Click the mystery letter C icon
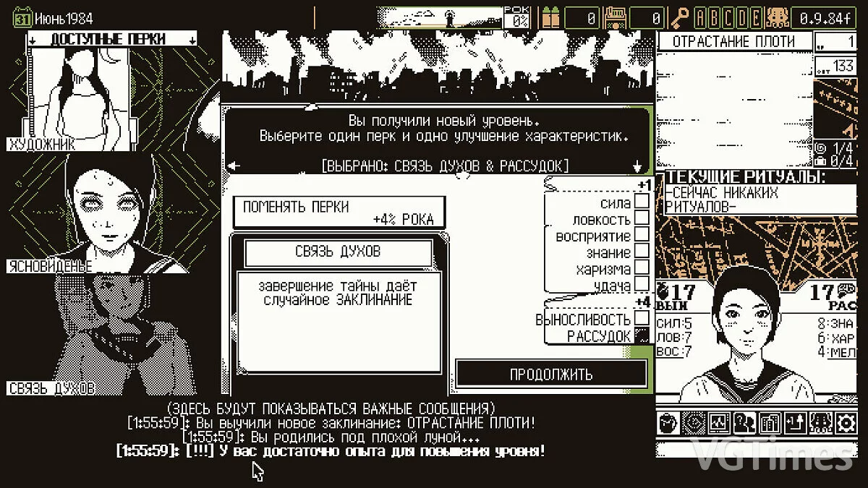The width and height of the screenshot is (868, 488). click(728, 17)
